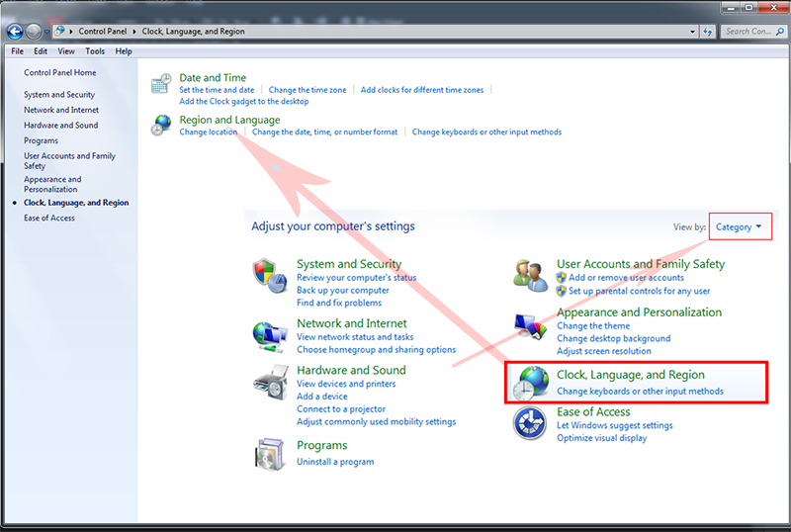Open the Help menu

point(124,51)
